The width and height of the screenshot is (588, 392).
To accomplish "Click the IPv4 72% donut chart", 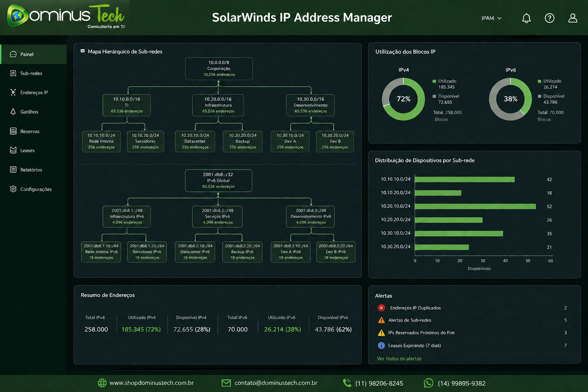I will [x=403, y=99].
